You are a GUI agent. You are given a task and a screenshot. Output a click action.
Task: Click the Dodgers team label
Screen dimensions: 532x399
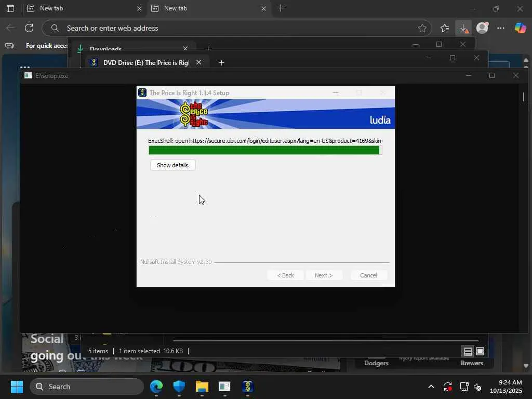(376, 363)
